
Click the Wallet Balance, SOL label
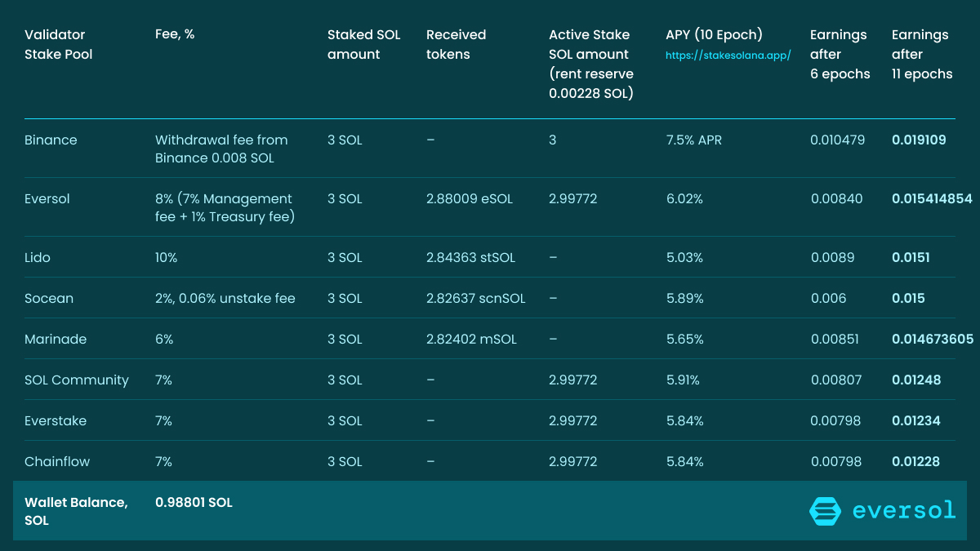76,512
